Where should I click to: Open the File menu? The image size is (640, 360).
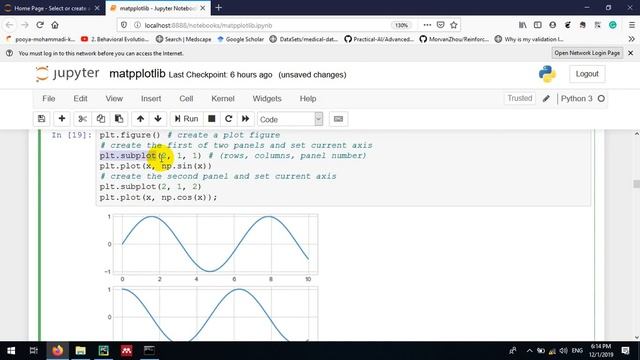pyautogui.click(x=49, y=99)
